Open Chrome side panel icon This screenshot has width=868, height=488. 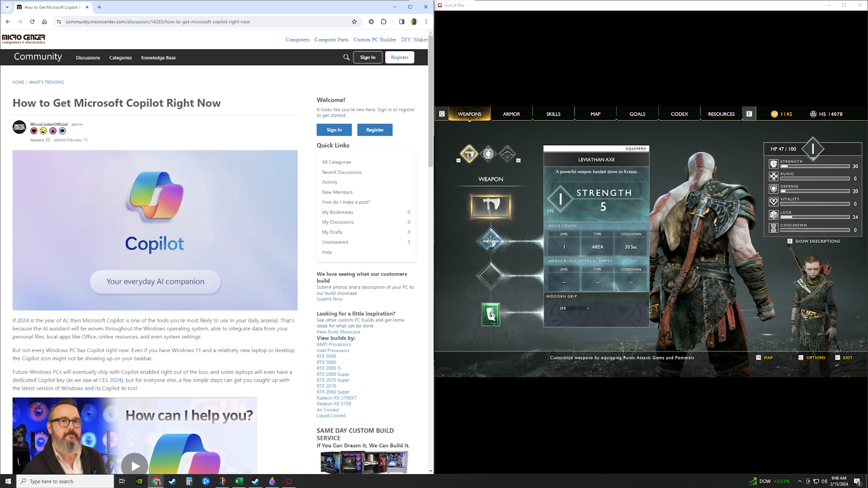tap(401, 22)
